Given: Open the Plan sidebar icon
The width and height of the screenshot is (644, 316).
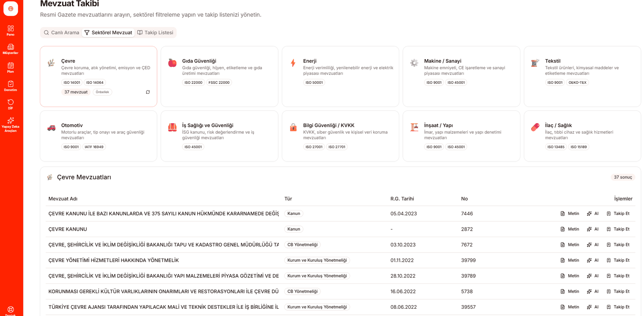Looking at the screenshot, I should 10,68.
